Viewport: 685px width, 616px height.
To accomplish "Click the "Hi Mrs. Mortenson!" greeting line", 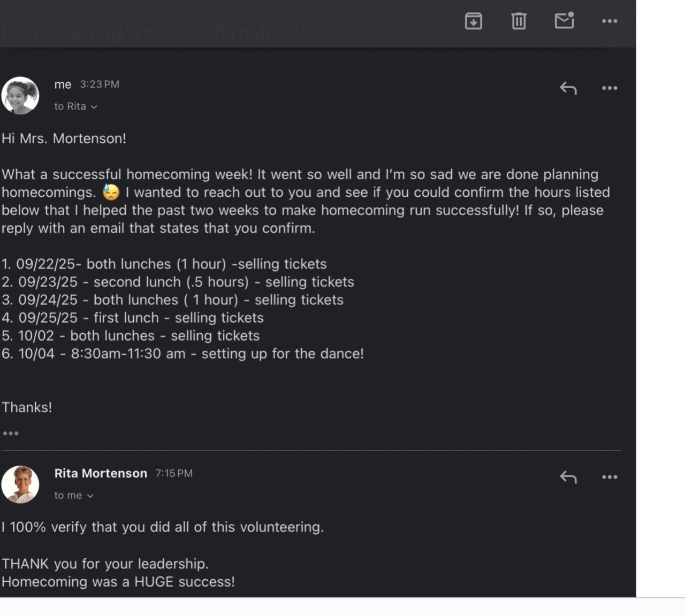I will tap(64, 138).
